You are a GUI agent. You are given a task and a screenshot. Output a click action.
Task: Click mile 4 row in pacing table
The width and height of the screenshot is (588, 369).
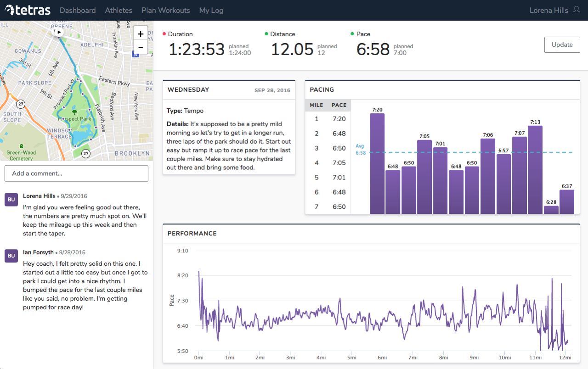click(x=328, y=163)
